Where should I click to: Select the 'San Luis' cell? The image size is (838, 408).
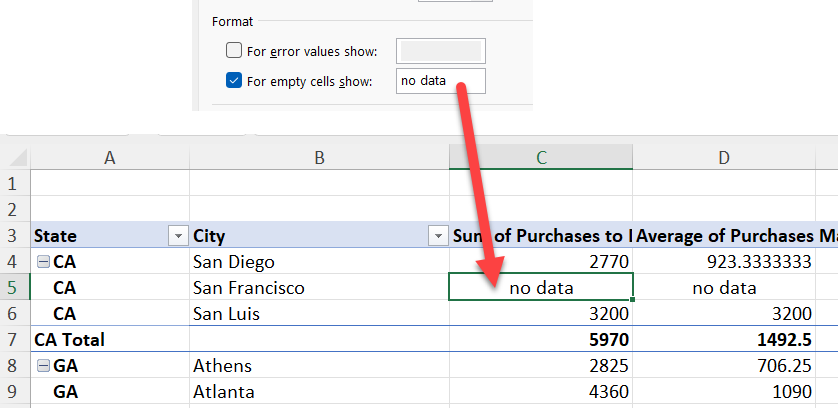[319, 313]
